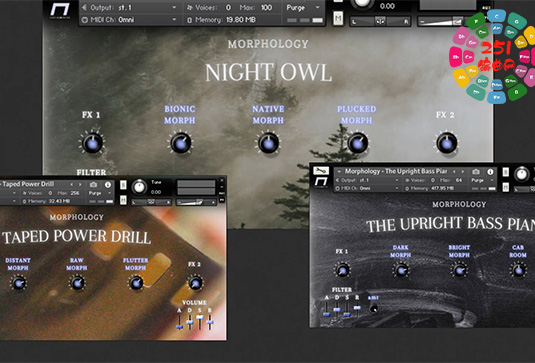Click the filter amount knob in Upright Bass Piano
Image resolution: width=535 pixels, height=363 pixels.
pyautogui.click(x=374, y=308)
